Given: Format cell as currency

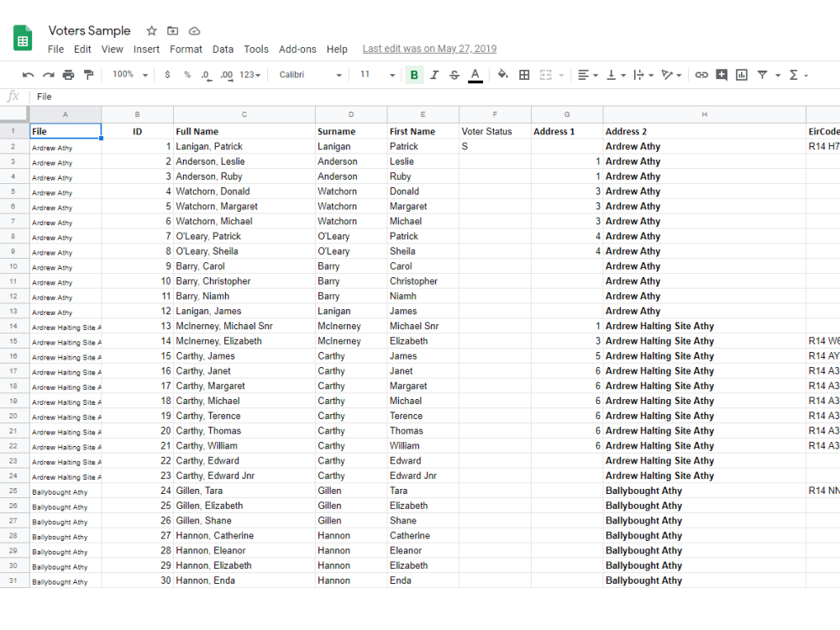Looking at the screenshot, I should pos(167,75).
